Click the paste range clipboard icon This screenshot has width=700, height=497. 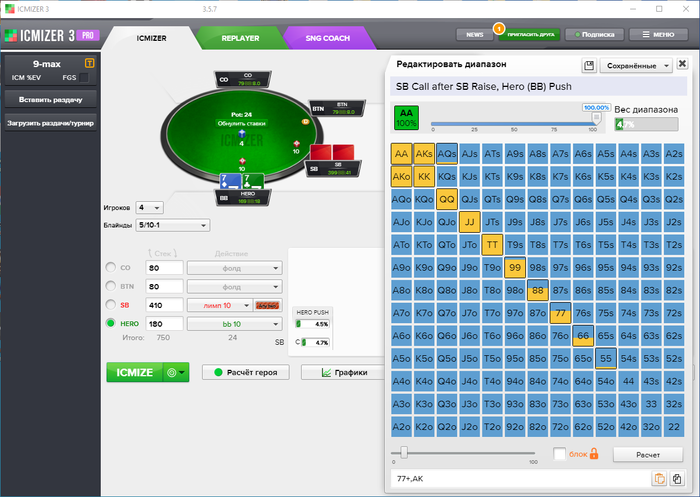click(x=659, y=479)
